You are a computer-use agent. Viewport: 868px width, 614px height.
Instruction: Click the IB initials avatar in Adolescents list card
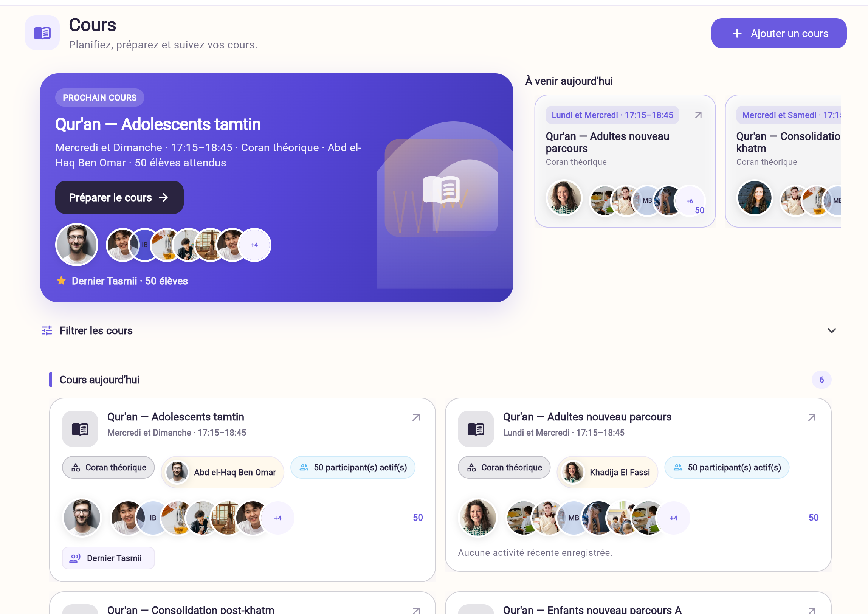[153, 518]
